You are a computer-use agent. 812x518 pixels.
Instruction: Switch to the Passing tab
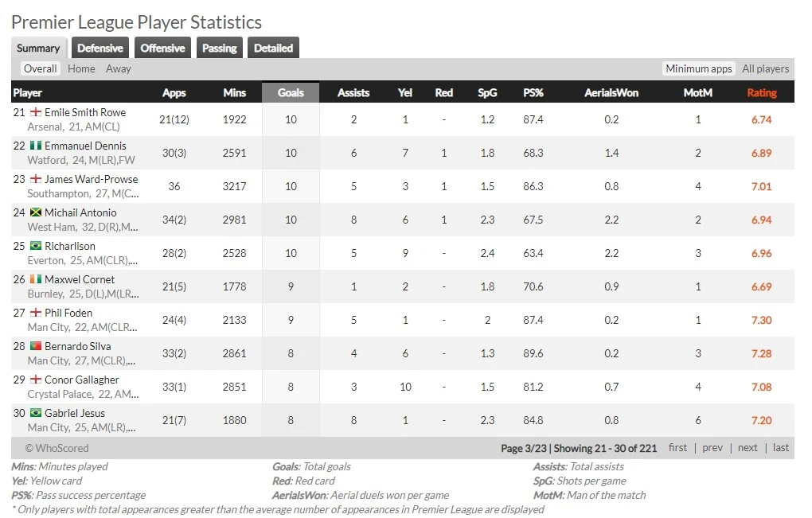[x=219, y=49]
